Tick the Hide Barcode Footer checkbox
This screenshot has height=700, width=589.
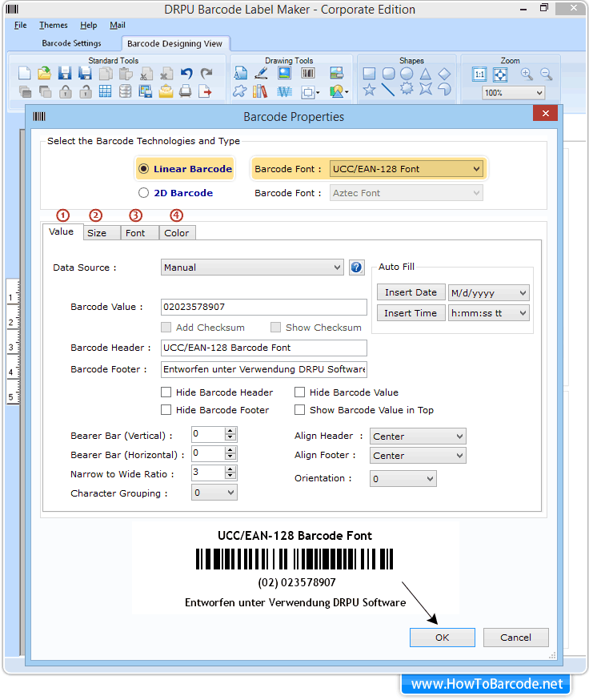point(166,410)
